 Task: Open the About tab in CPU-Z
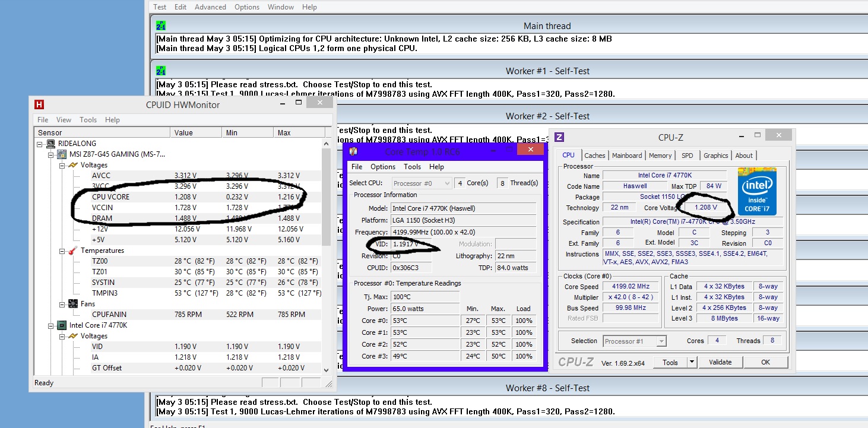tap(744, 156)
